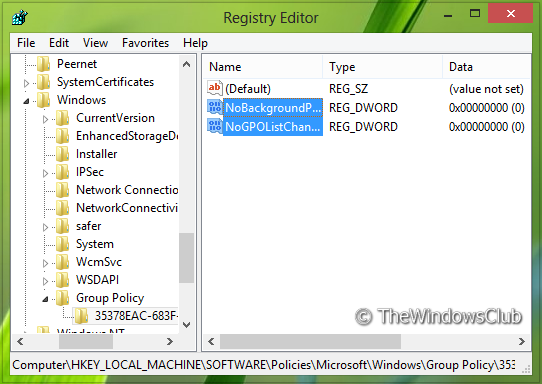Collapse the Group Policy key node

coord(45,299)
